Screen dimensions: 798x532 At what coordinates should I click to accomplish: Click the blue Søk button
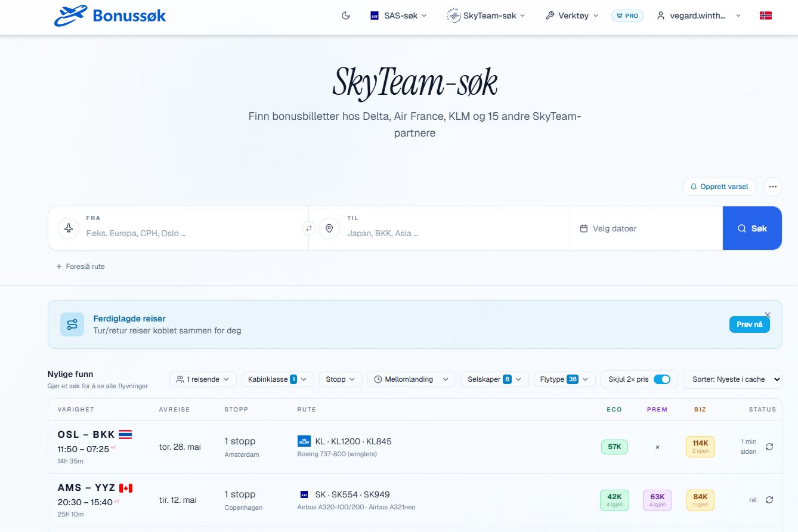tap(752, 228)
